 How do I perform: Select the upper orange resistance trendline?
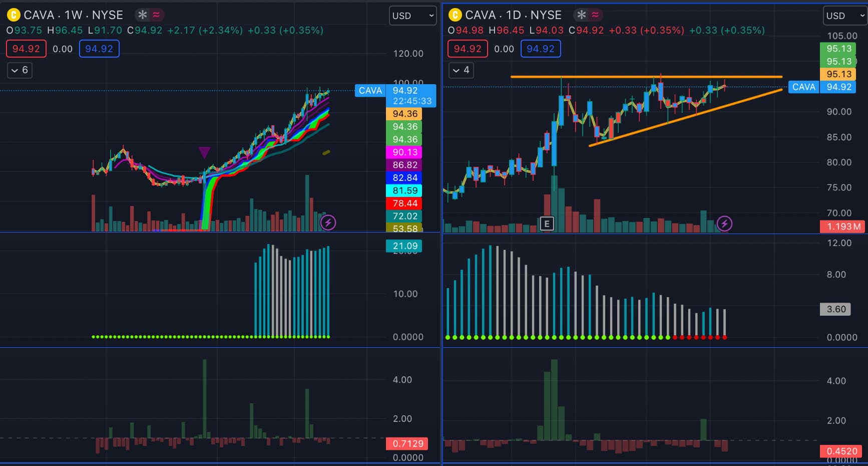click(646, 77)
